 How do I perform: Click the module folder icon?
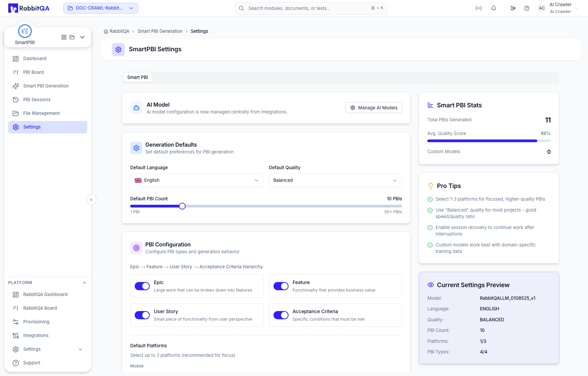72,37
